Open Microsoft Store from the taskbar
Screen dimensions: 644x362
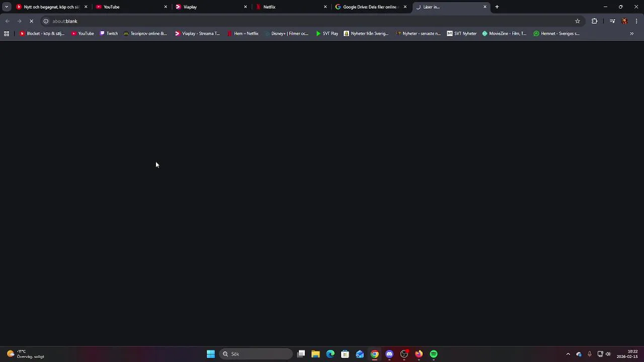point(345,354)
